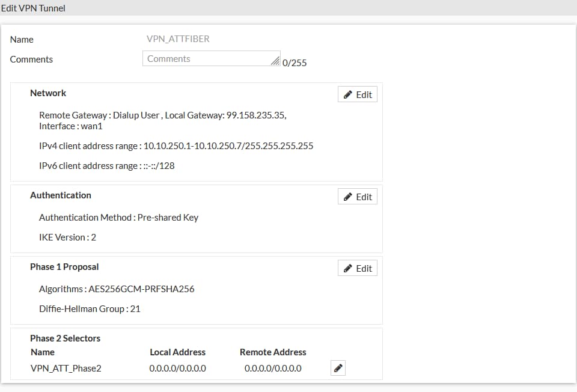Click the Edit button in Network section
The image size is (577, 392).
click(358, 94)
